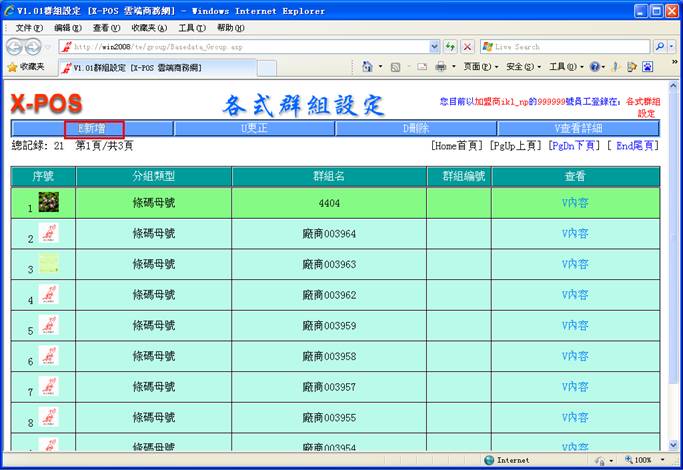Click the Help question mark icon
683x470 pixels.
(596, 67)
